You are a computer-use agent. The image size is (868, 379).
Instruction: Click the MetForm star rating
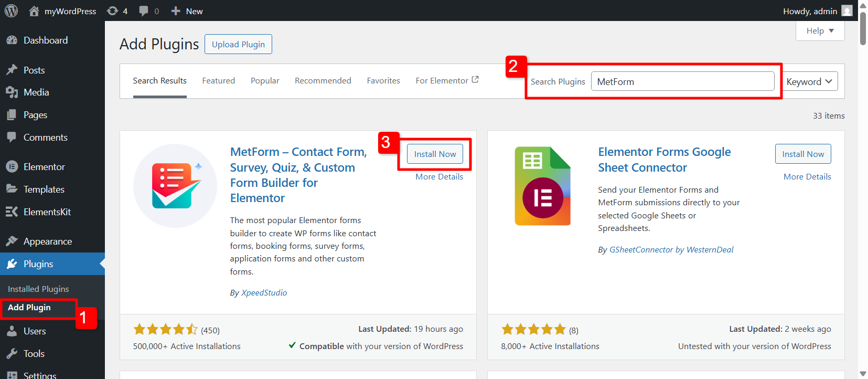click(165, 329)
